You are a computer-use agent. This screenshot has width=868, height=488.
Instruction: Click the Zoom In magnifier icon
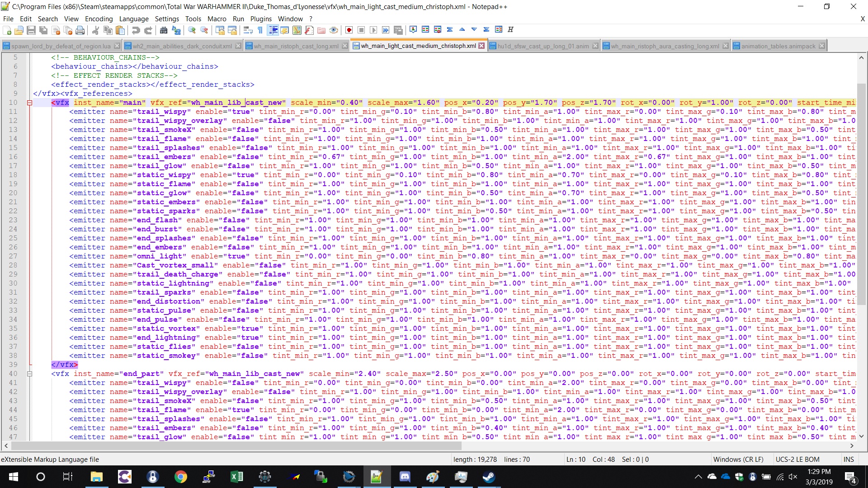click(192, 30)
